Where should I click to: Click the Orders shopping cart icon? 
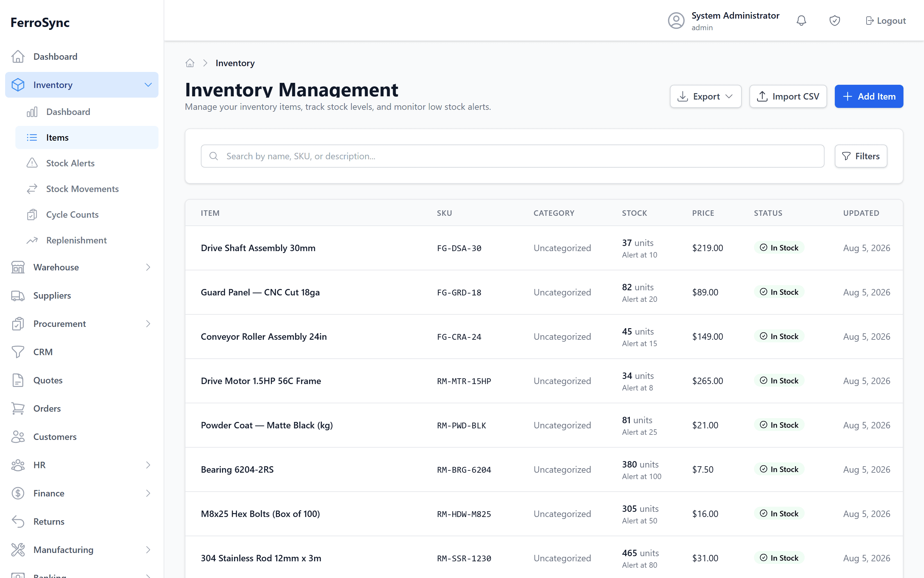pos(18,408)
